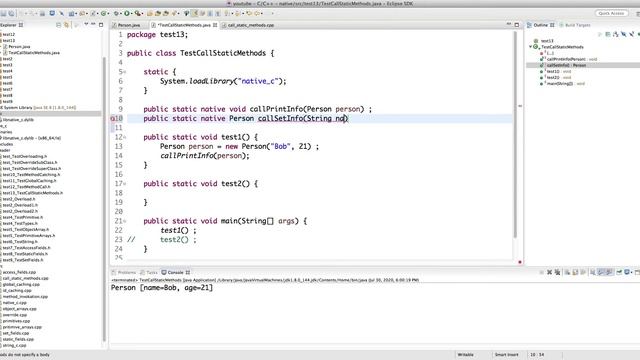This screenshot has height=360, width=640.
Task: Toggle Pin Console in Console toolbar
Action: pos(619,272)
